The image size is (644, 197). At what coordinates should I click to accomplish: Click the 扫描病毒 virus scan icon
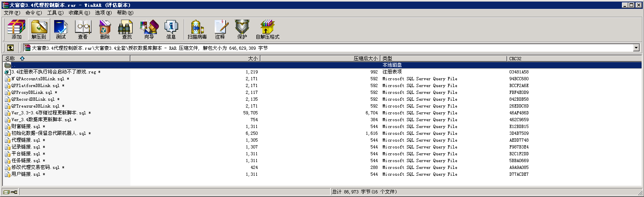coord(197,30)
